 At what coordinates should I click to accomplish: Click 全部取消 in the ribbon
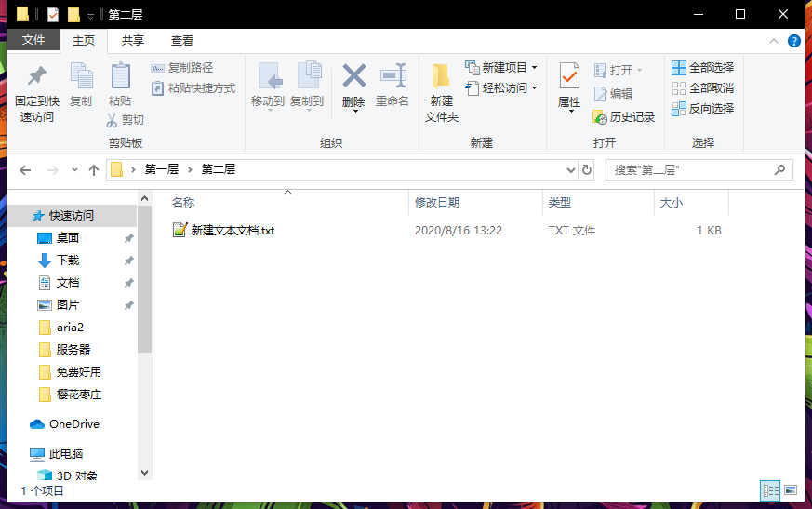click(x=703, y=88)
